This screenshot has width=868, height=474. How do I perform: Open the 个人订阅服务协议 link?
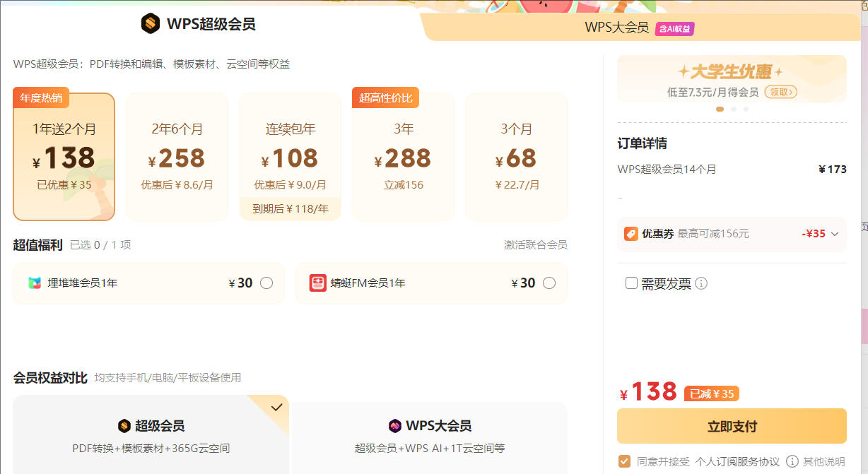(x=737, y=461)
